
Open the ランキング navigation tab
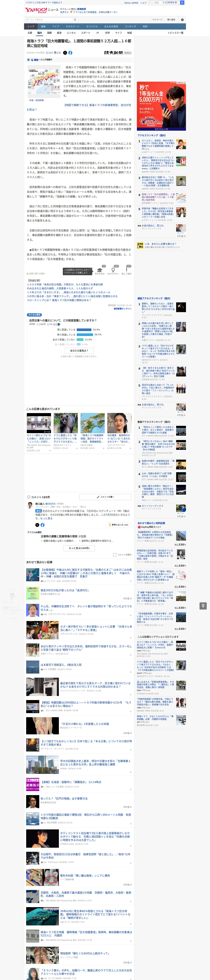click(x=130, y=27)
